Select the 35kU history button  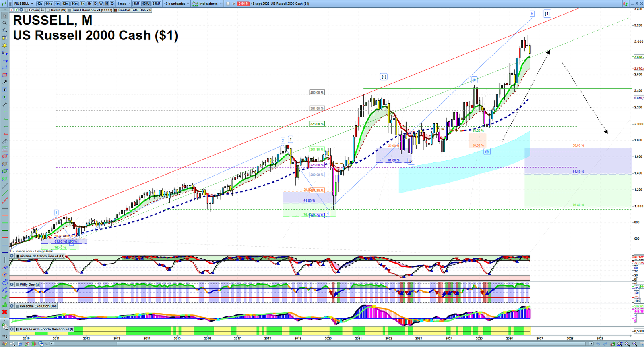click(156, 4)
